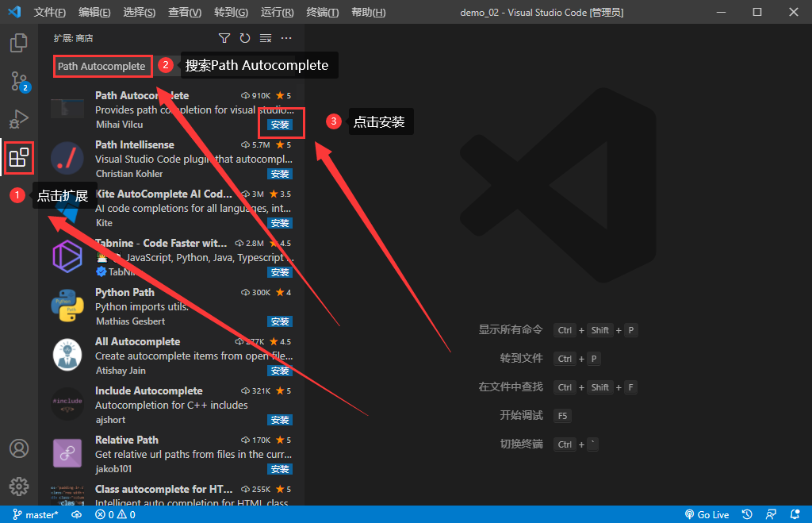
Task: Click the feedback icon in the status bar
Action: pos(771,515)
